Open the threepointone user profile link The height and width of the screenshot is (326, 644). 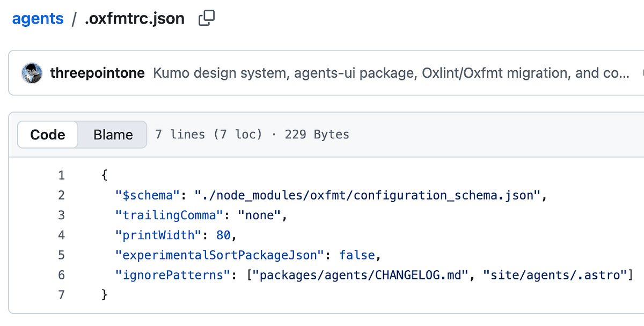point(97,73)
